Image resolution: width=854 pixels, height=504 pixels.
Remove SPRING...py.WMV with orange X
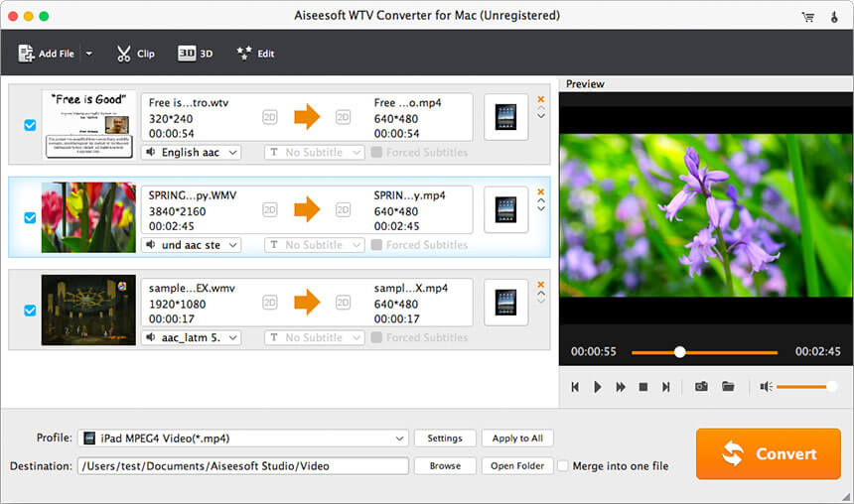tap(541, 191)
